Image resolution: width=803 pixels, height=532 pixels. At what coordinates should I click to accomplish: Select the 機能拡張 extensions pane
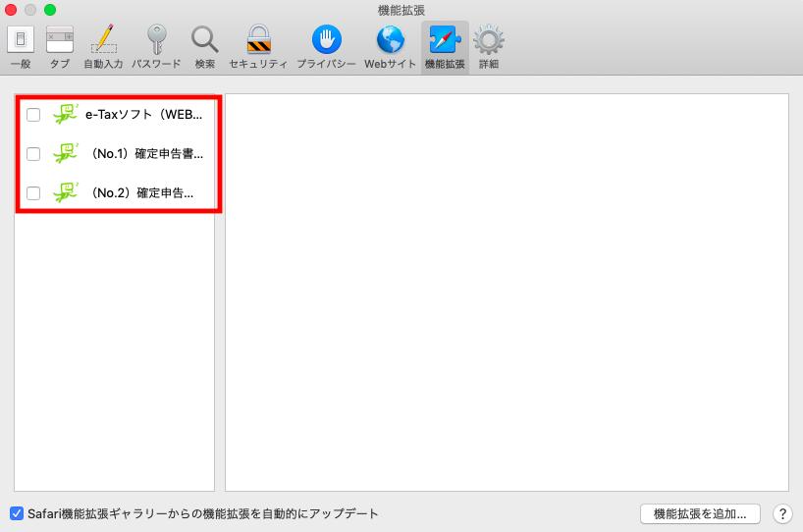[445, 46]
